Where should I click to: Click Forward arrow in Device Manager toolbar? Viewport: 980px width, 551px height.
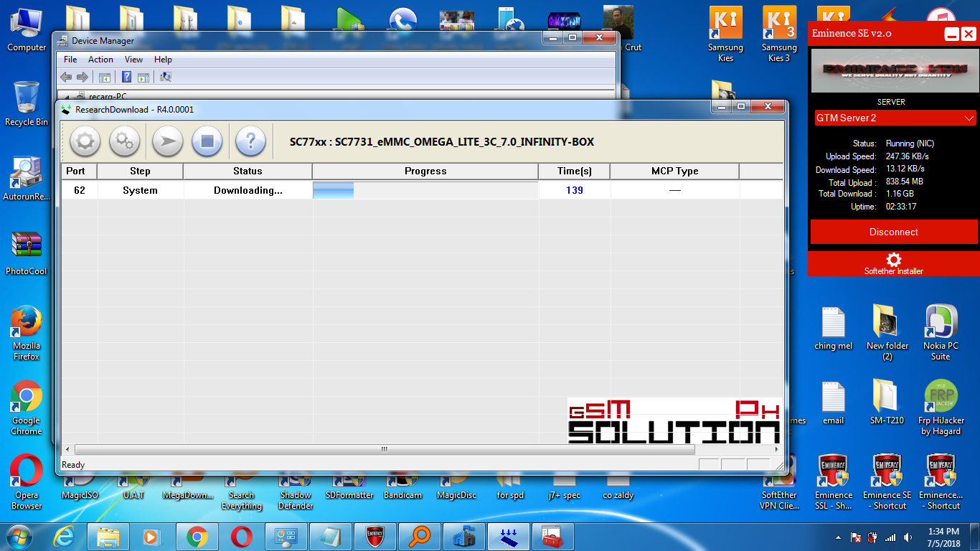coord(83,77)
